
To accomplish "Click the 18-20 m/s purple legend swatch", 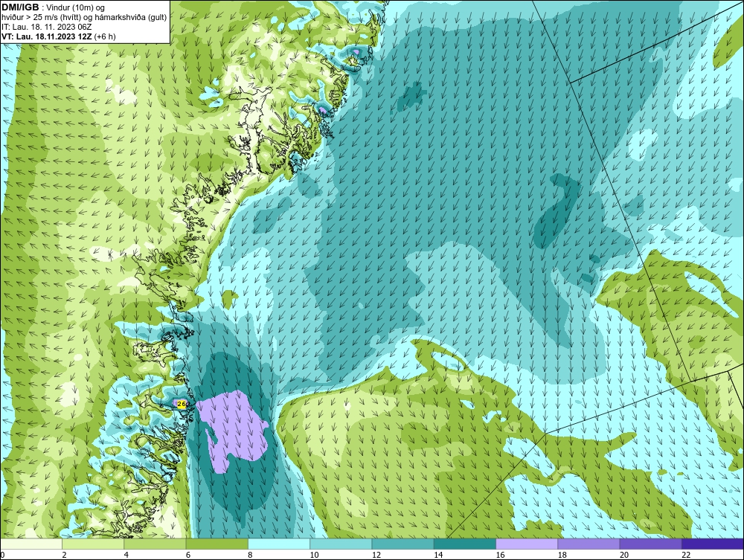I will [589, 544].
